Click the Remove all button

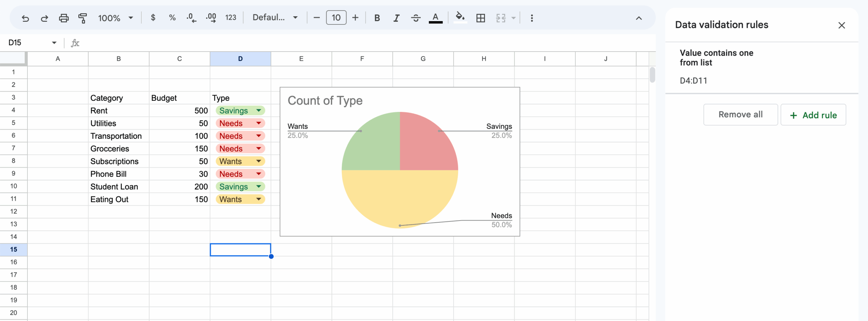(x=741, y=115)
